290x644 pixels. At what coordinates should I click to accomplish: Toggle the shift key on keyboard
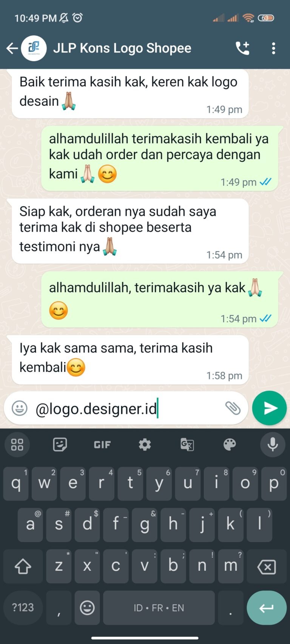click(x=23, y=566)
